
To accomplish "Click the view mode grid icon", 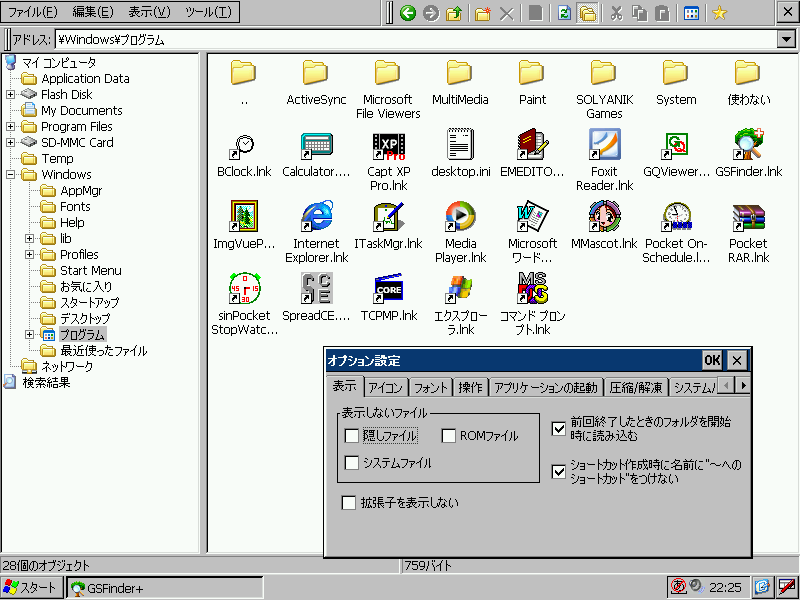I will (691, 13).
